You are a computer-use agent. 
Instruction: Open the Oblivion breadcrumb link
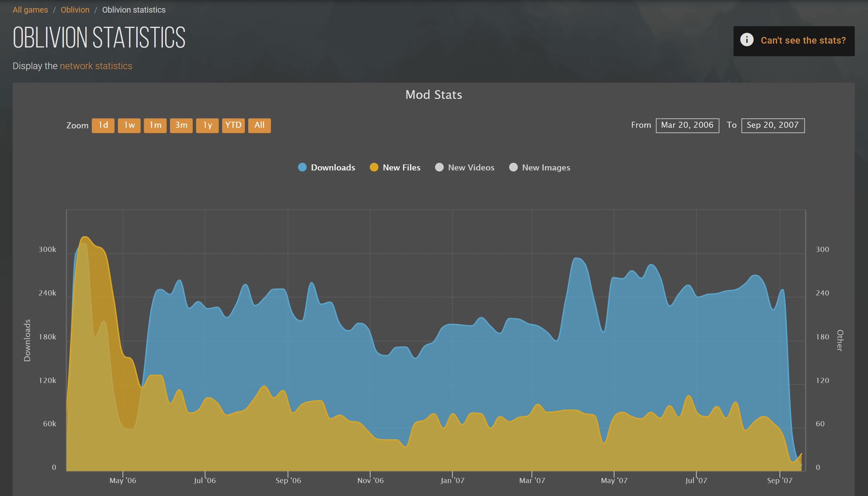[75, 10]
